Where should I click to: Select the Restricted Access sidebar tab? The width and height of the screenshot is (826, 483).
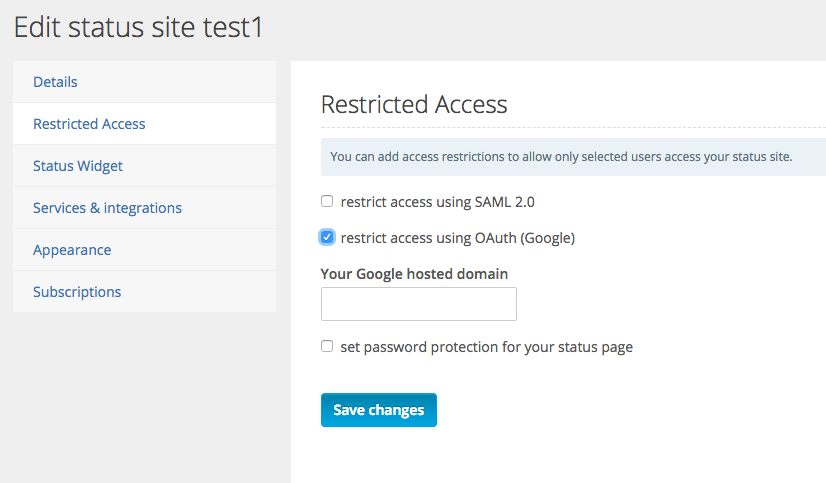click(x=144, y=124)
